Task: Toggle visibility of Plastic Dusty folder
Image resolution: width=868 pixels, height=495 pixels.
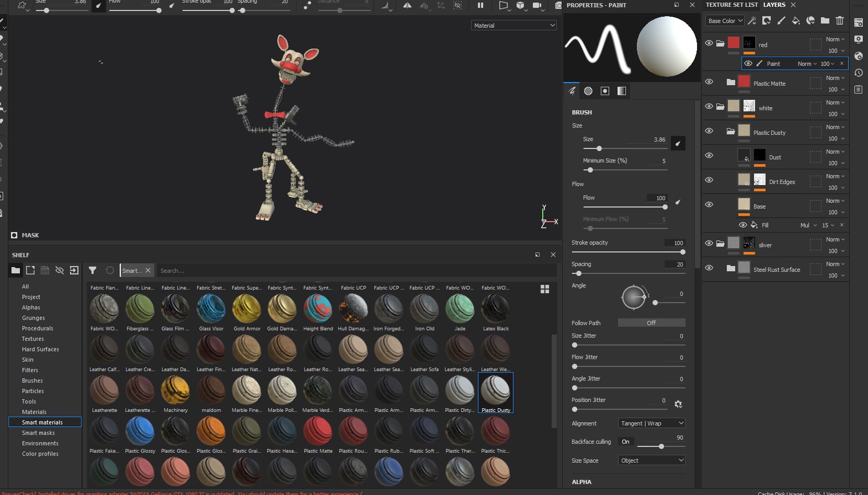Action: (709, 131)
